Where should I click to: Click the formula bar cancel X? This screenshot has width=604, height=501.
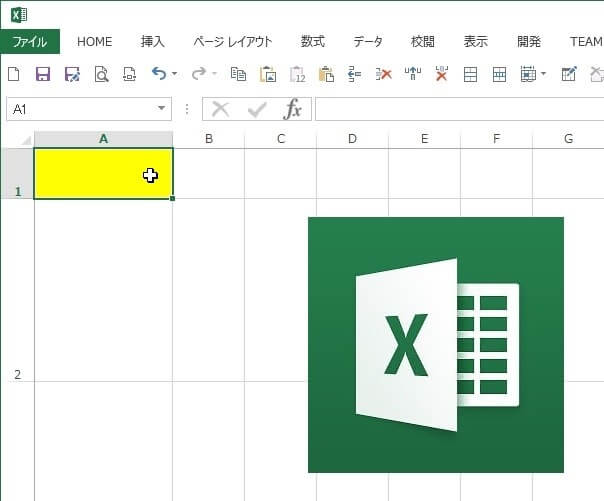pyautogui.click(x=221, y=109)
